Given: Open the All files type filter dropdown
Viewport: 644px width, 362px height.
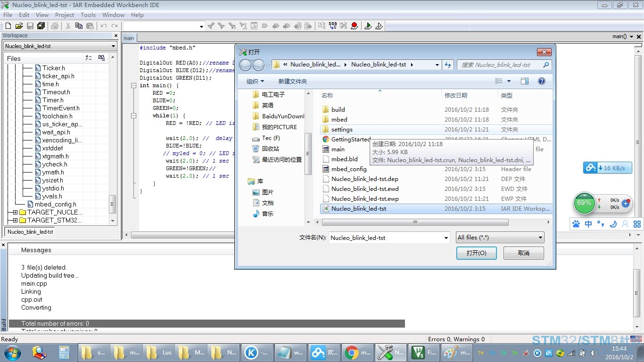Looking at the screenshot, I should click(x=541, y=238).
